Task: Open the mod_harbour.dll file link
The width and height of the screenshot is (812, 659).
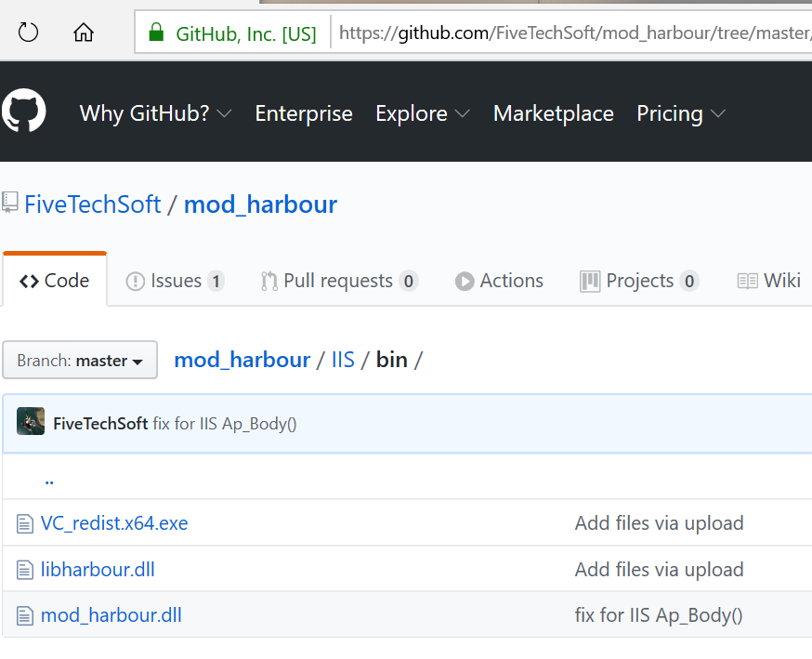Action: coord(111,615)
